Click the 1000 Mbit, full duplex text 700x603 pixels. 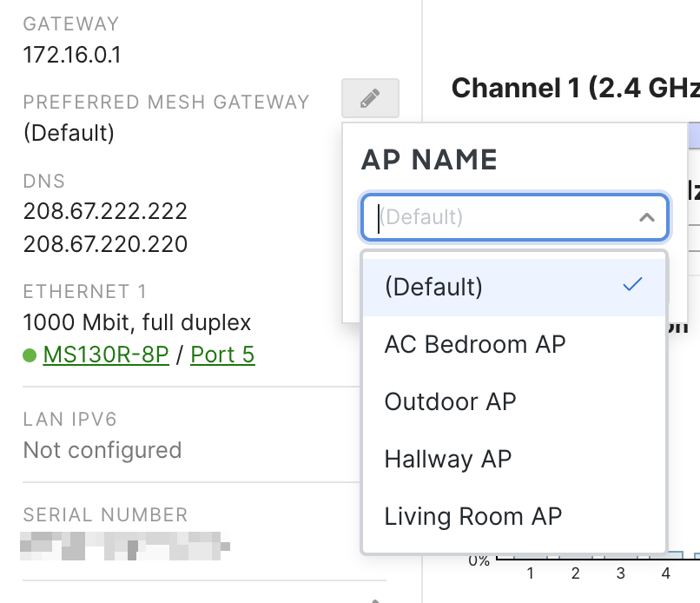click(x=136, y=323)
